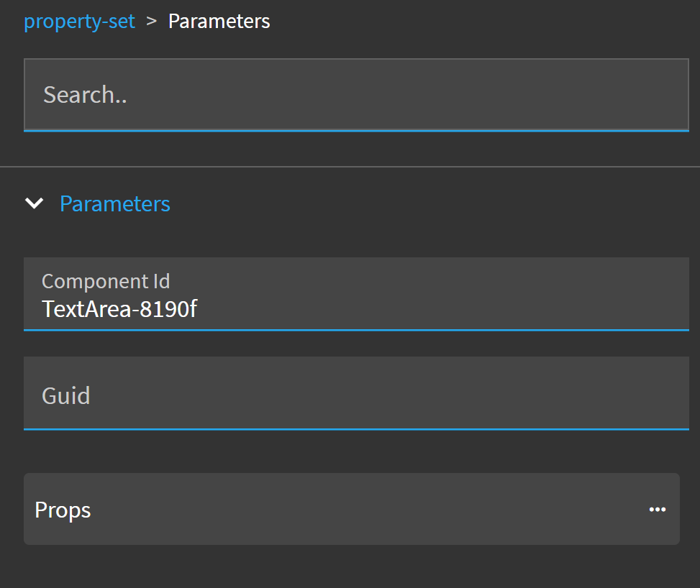Click the Search.. placeholder text
Image resolution: width=700 pixels, height=588 pixels.
(x=85, y=94)
